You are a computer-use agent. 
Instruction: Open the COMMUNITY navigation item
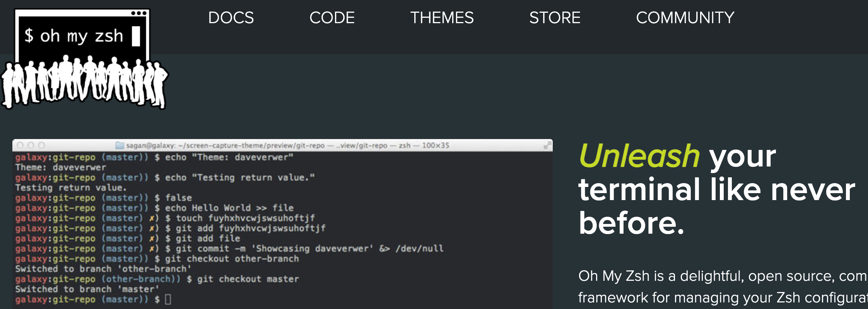(x=685, y=18)
